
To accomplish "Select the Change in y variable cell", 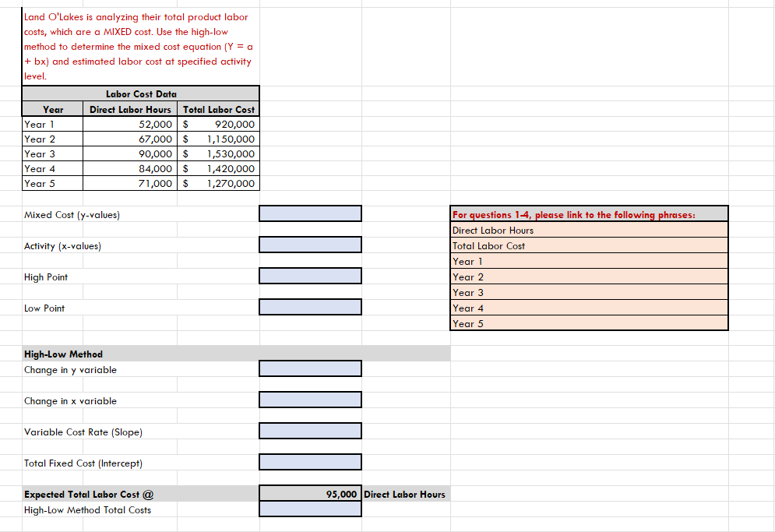I will [309, 368].
